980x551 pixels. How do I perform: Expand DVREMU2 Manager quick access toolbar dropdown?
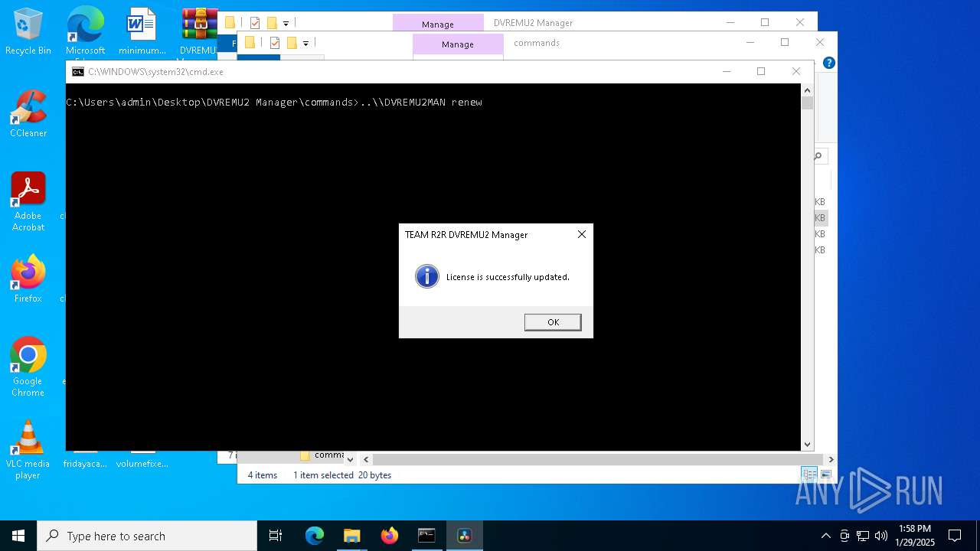286,24
